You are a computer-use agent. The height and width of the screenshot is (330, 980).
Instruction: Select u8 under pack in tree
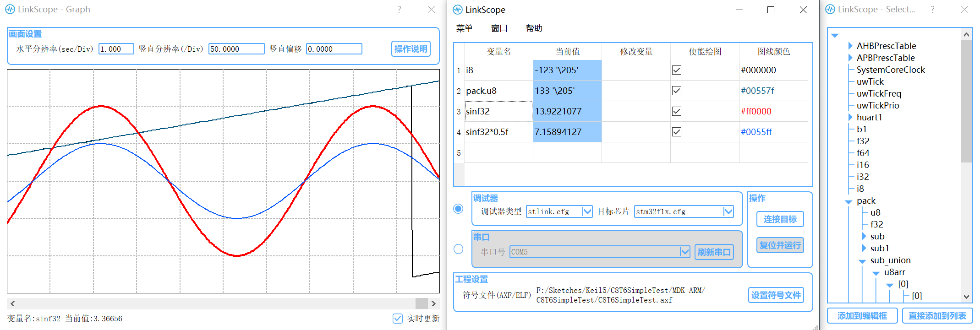pos(875,212)
